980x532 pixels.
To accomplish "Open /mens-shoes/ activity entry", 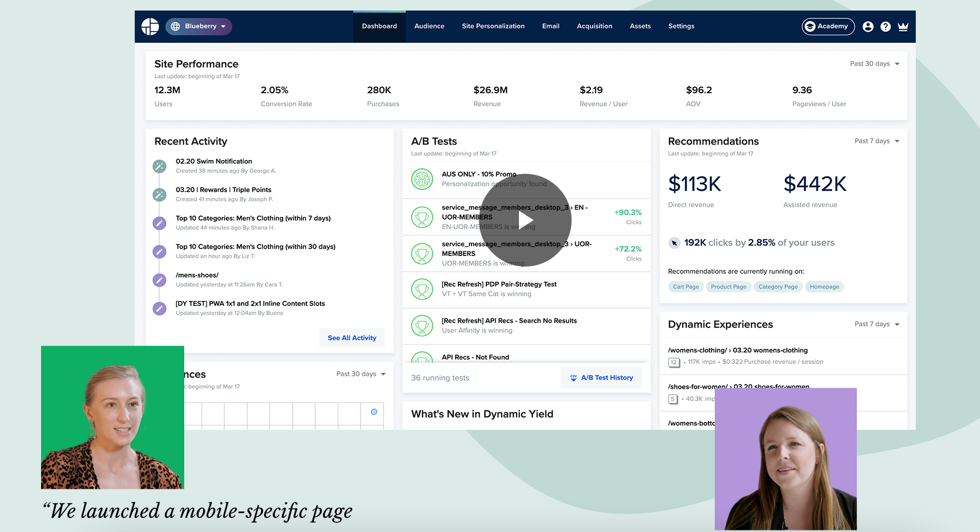I will point(197,275).
